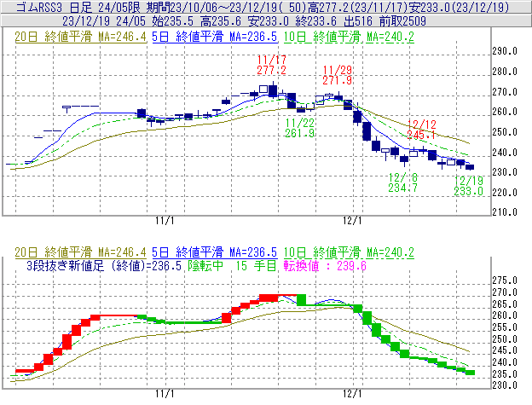Click the 終233.6 close value in data row

pyautogui.click(x=315, y=21)
